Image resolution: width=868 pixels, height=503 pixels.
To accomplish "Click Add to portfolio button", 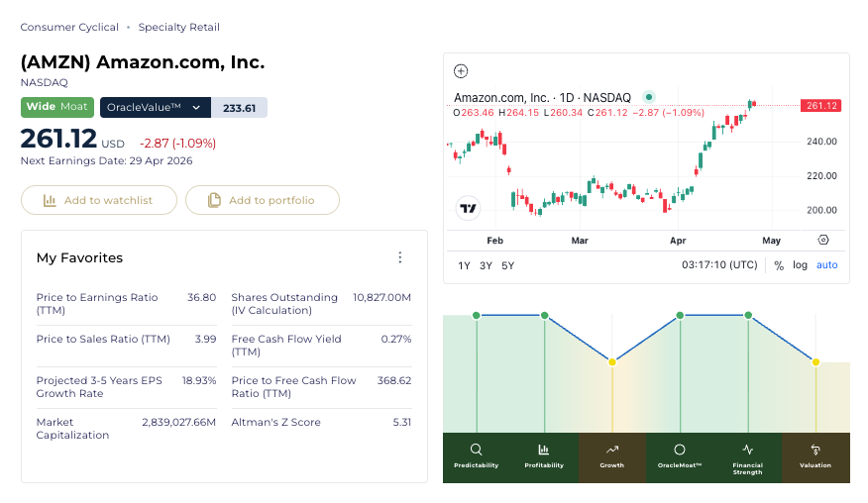I will 262,200.
